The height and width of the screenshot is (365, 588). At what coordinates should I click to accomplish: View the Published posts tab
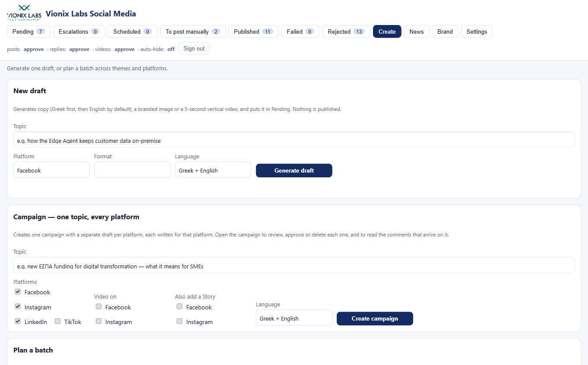[x=253, y=31]
